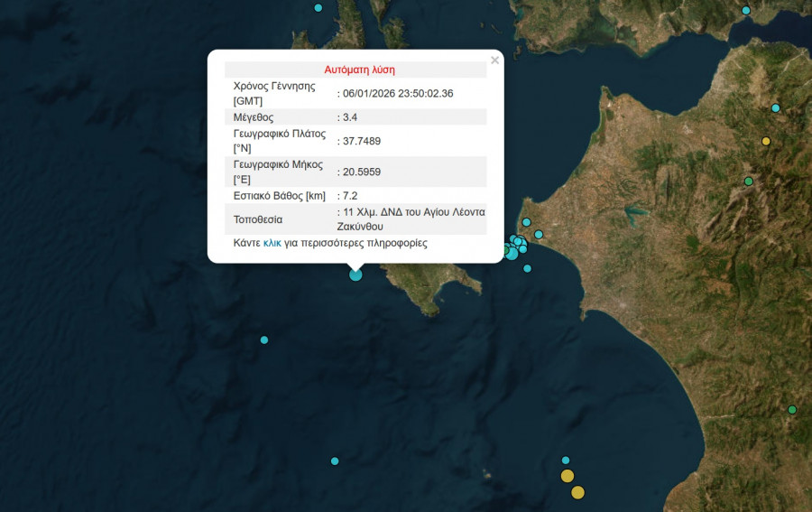Select the cyan marker in the top-right corner

(746, 10)
